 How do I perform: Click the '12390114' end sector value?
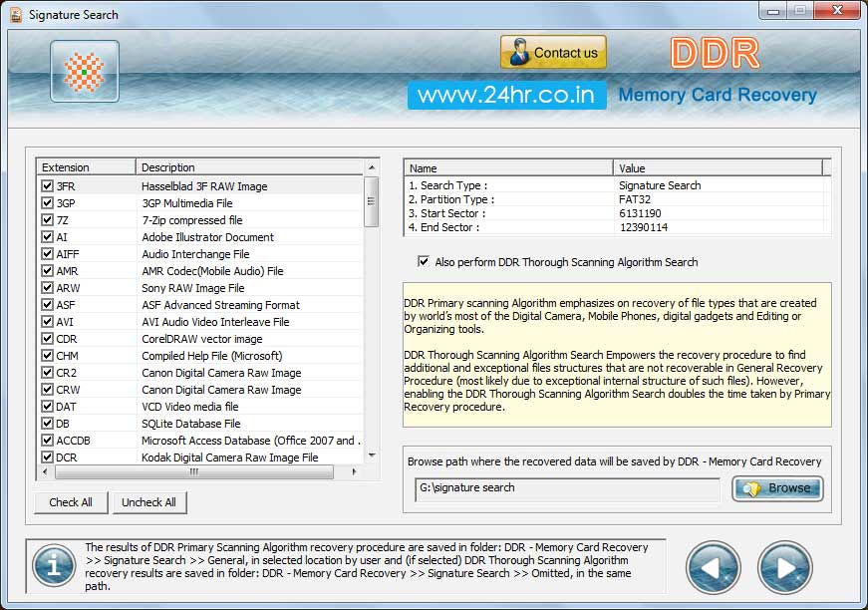coord(643,227)
